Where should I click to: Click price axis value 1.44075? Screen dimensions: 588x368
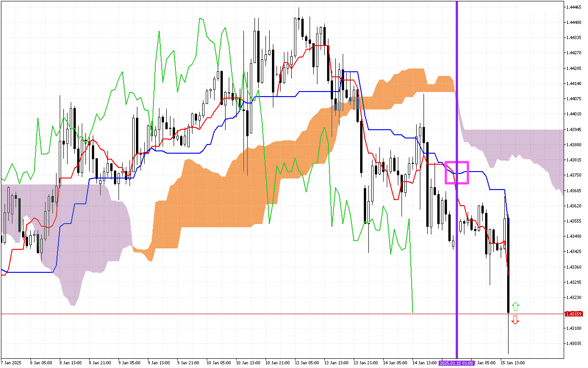click(573, 99)
